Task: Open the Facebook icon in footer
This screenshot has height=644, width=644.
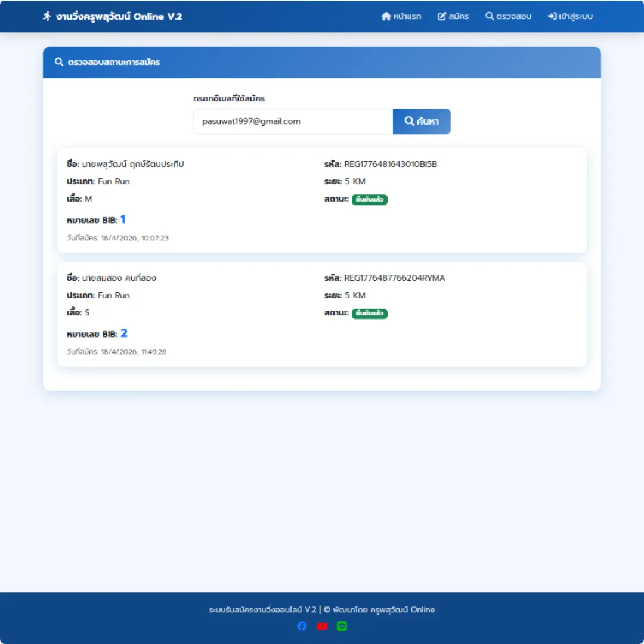Action: 302,626
